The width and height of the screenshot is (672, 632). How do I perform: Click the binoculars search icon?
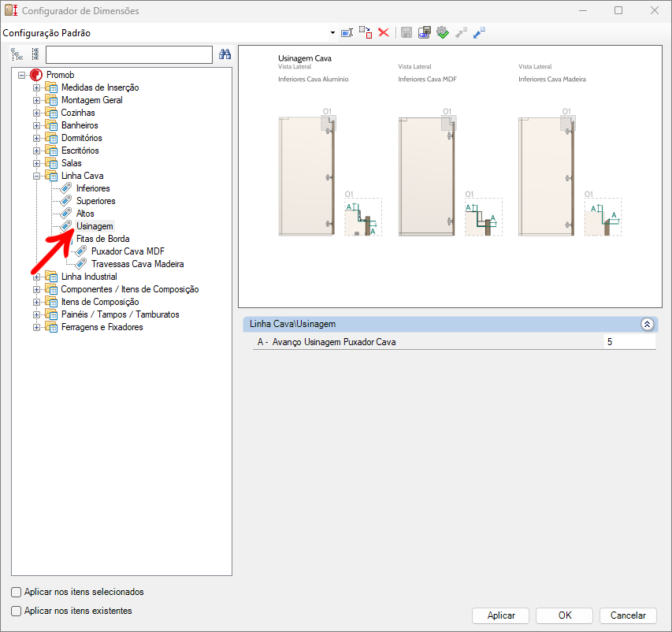pyautogui.click(x=225, y=54)
